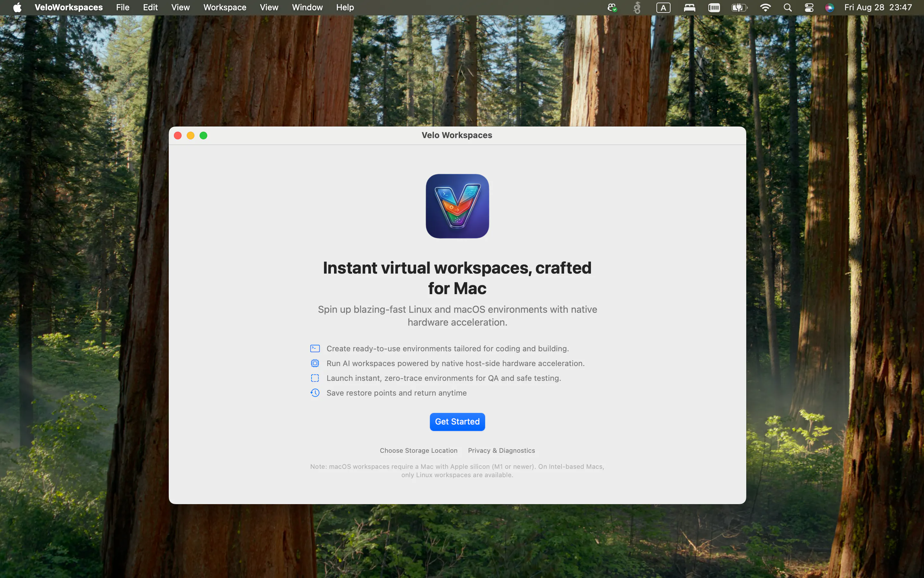Open the Edit menu
The width and height of the screenshot is (924, 578).
pos(150,7)
